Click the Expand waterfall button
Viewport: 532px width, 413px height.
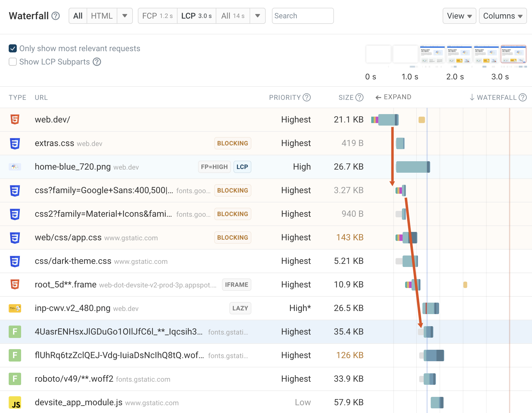point(393,97)
